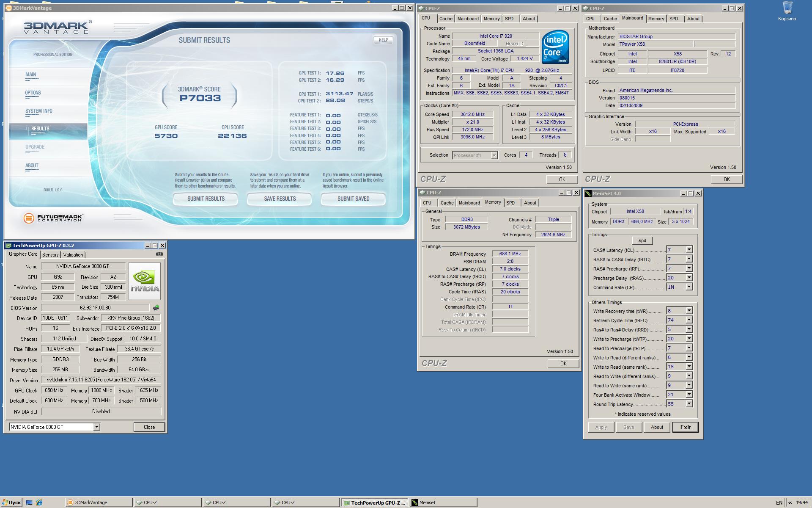Click OK in the processor CPU-Z window

[x=562, y=179]
